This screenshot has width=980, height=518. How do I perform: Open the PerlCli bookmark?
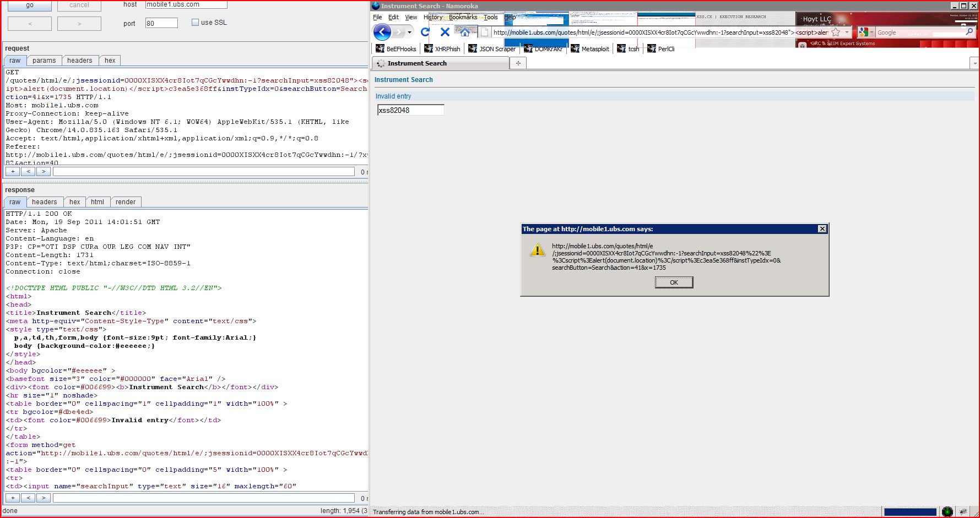pyautogui.click(x=661, y=49)
